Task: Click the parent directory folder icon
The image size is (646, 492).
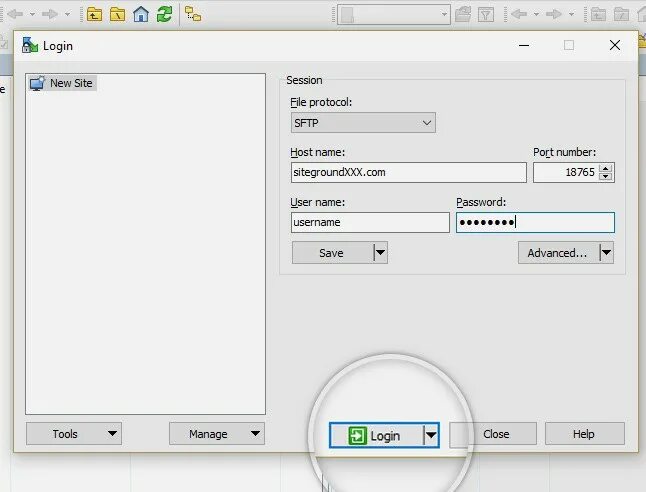Action: click(x=94, y=15)
